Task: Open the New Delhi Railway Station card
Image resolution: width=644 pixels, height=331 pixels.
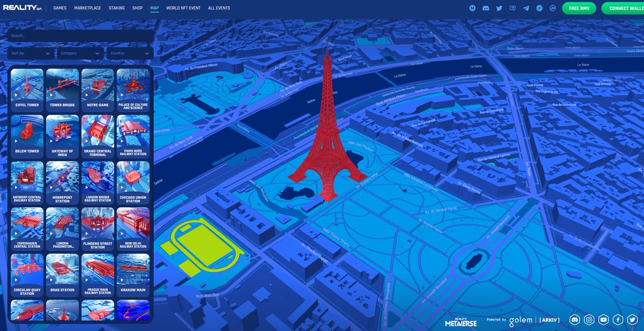Action: (x=133, y=228)
